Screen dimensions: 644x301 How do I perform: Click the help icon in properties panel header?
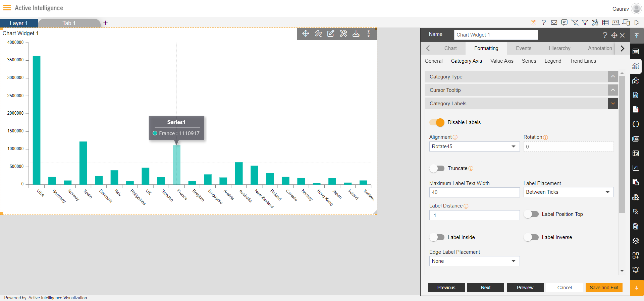coord(605,35)
